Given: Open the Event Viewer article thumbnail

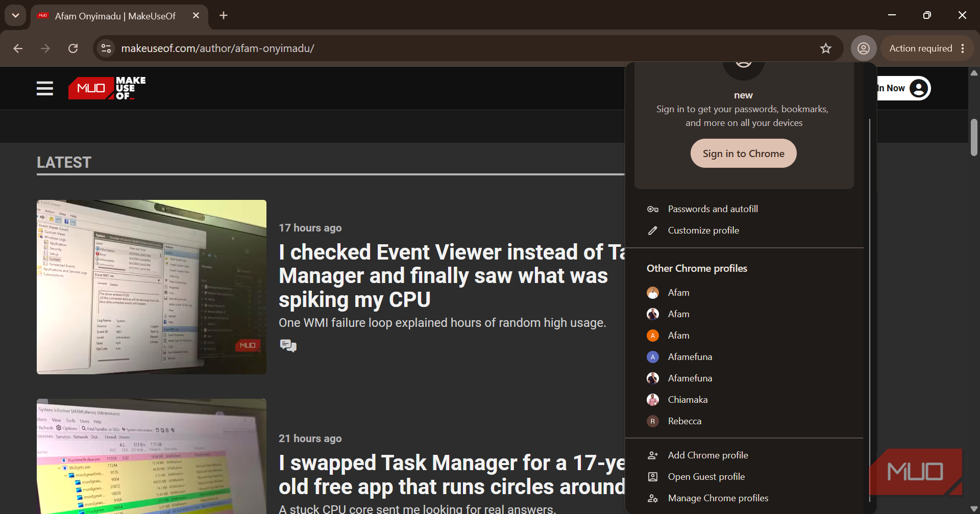Looking at the screenshot, I should 152,287.
